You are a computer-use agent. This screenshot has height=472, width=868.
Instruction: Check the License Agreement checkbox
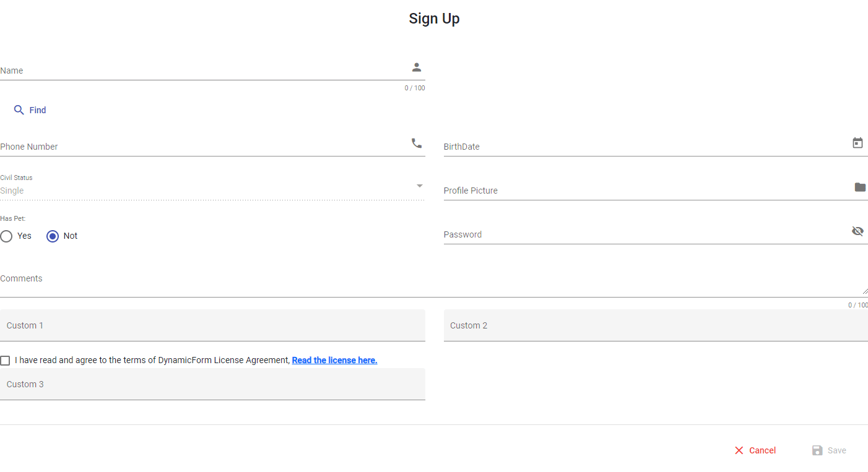(x=5, y=361)
